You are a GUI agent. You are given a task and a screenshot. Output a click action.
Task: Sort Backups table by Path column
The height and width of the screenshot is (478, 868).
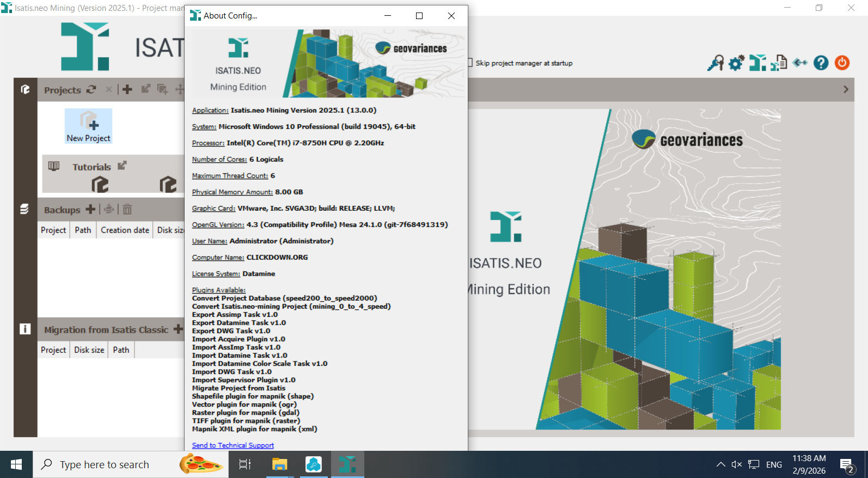coord(83,230)
